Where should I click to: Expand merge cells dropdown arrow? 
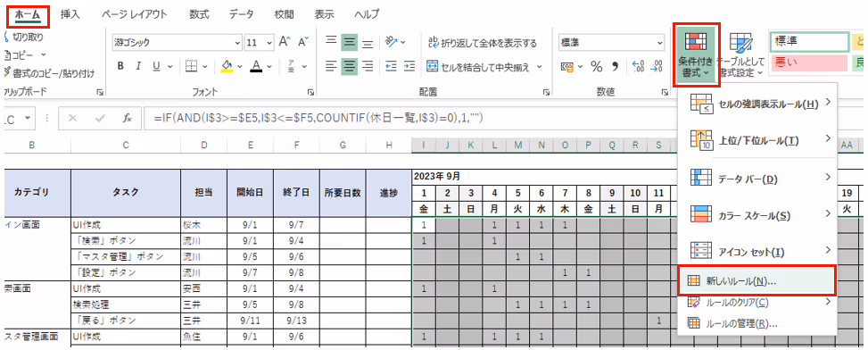point(539,67)
